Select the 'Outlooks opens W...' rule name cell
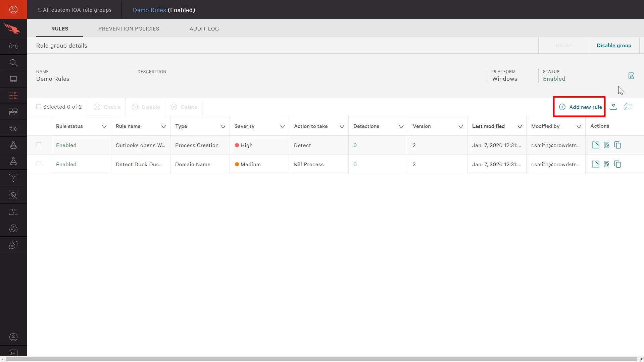Image resolution: width=644 pixels, height=362 pixels. (141, 145)
